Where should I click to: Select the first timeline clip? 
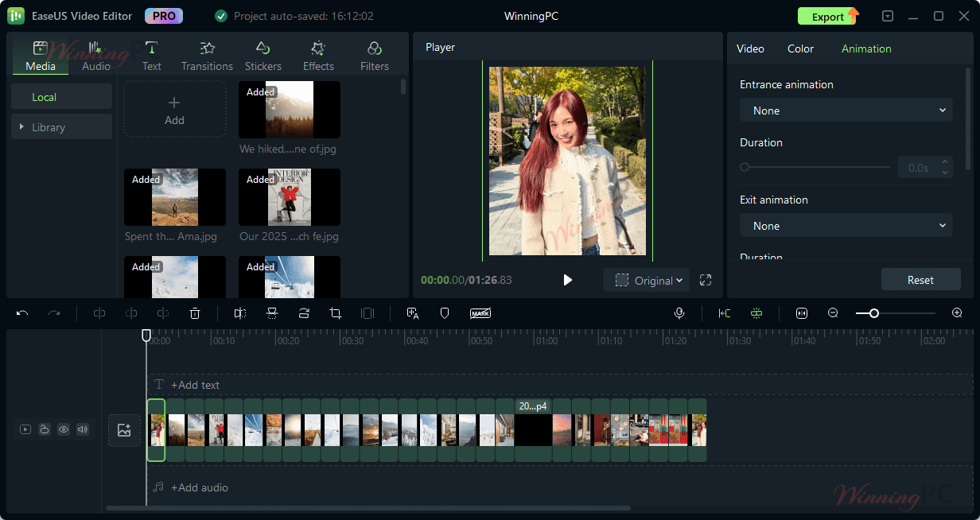pyautogui.click(x=156, y=430)
